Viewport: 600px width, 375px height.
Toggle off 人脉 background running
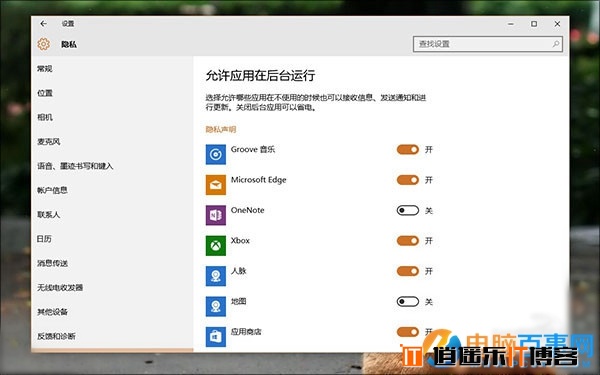(x=408, y=271)
